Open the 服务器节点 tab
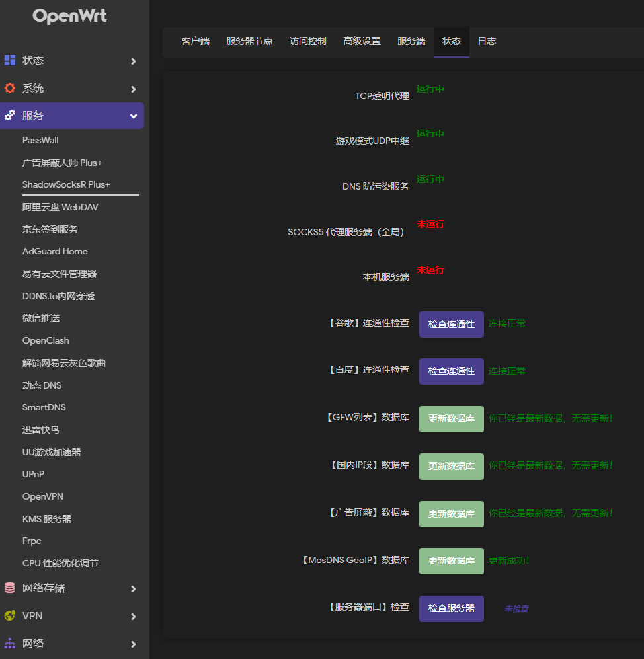Image resolution: width=644 pixels, height=659 pixels. click(x=249, y=41)
